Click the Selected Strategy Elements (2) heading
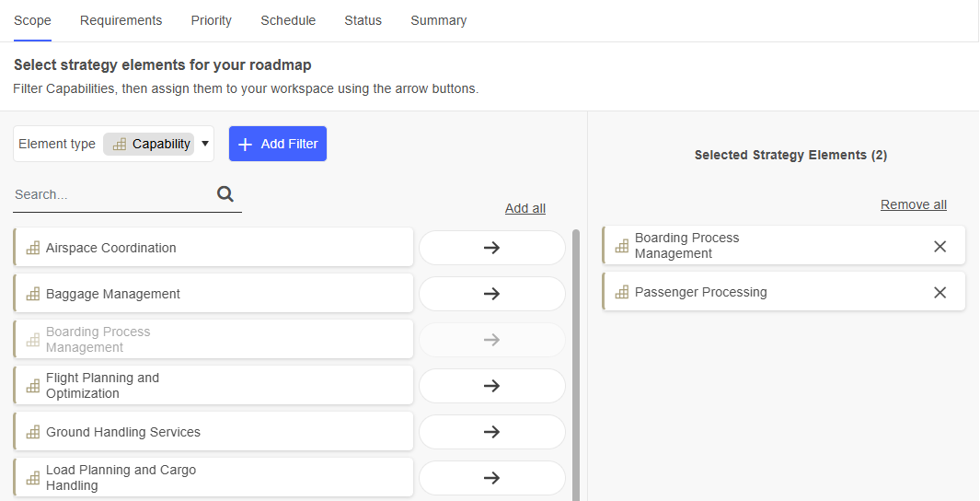The width and height of the screenshot is (980, 501). coord(790,155)
